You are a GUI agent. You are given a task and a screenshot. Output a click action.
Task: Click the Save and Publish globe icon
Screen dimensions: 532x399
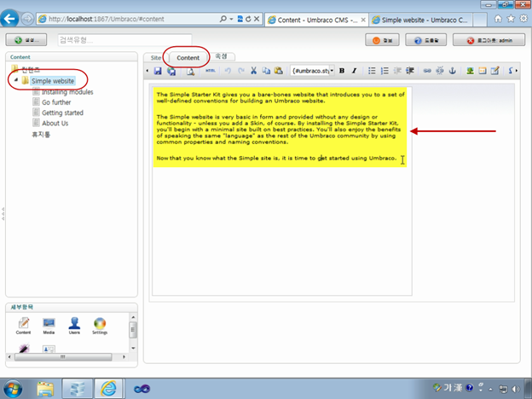171,71
